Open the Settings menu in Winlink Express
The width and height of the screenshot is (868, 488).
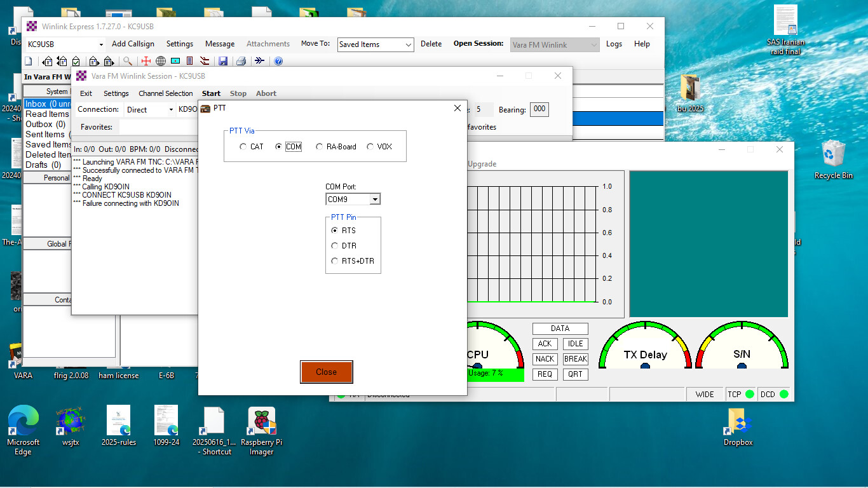click(179, 44)
